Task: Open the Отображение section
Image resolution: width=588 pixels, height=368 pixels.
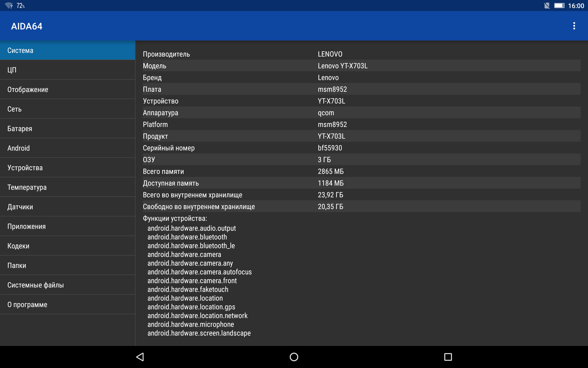Action: [x=68, y=89]
